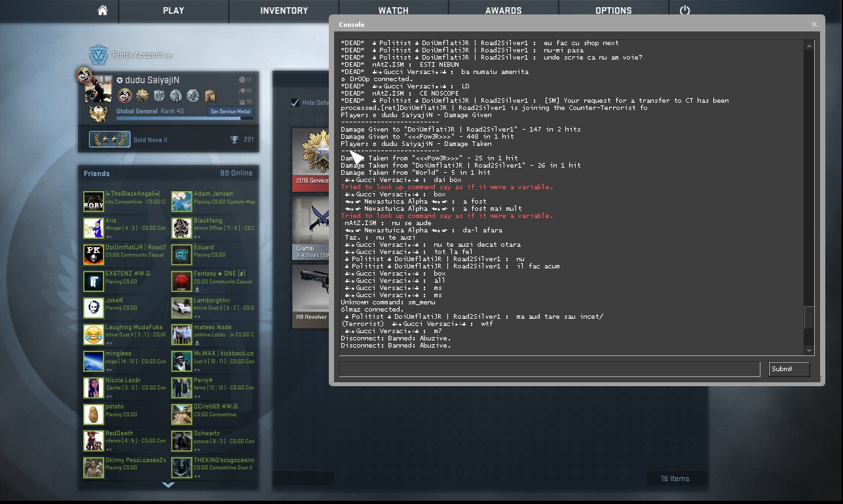Open Blackfang_ friend avatar
Screen dimensions: 843x504
[181, 228]
